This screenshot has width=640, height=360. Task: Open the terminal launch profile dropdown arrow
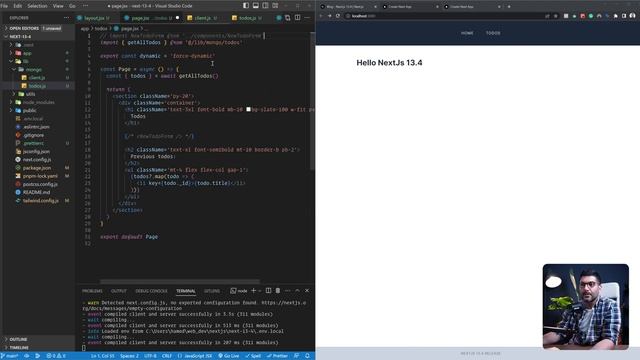coord(260,291)
